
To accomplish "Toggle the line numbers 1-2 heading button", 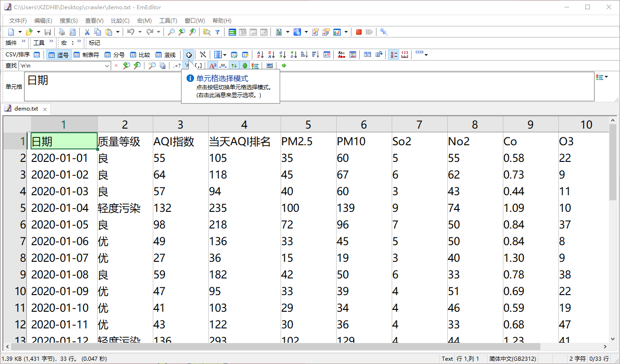I will pyautogui.click(x=394, y=55).
